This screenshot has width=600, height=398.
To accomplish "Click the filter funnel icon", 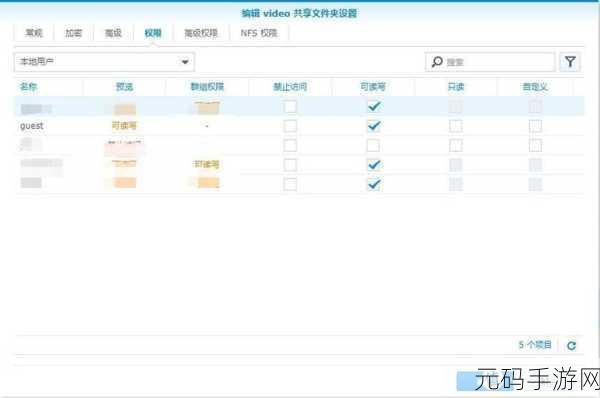I will click(570, 62).
